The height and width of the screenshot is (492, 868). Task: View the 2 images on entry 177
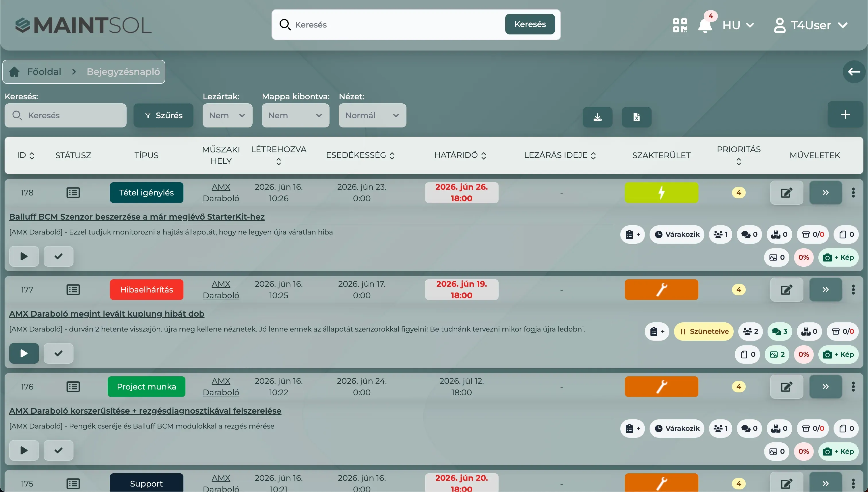777,355
